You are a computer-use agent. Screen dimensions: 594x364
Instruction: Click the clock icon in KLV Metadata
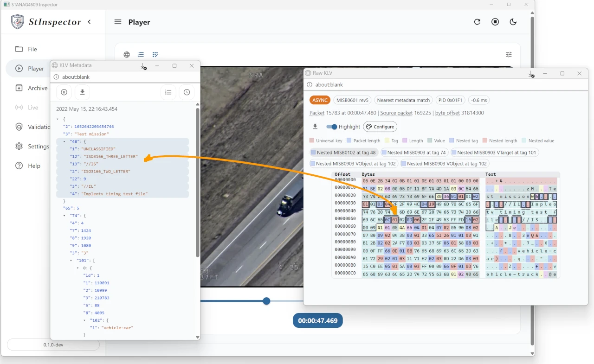click(187, 92)
